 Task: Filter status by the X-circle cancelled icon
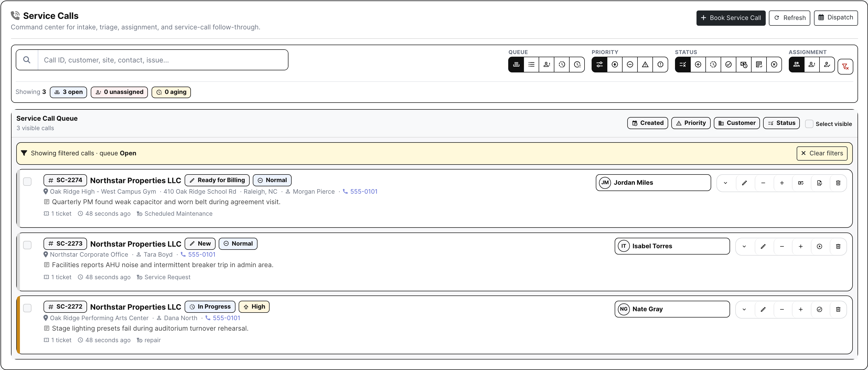[x=774, y=64]
